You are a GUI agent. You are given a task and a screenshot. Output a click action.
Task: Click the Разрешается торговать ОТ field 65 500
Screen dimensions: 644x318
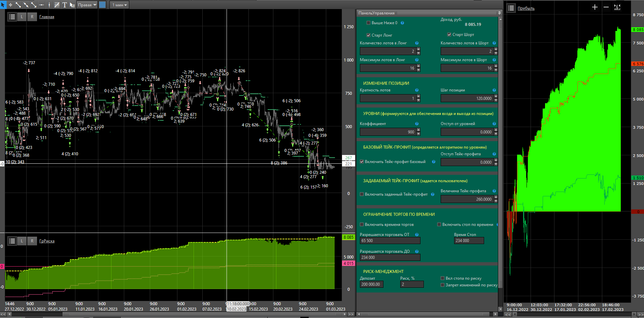(x=390, y=241)
